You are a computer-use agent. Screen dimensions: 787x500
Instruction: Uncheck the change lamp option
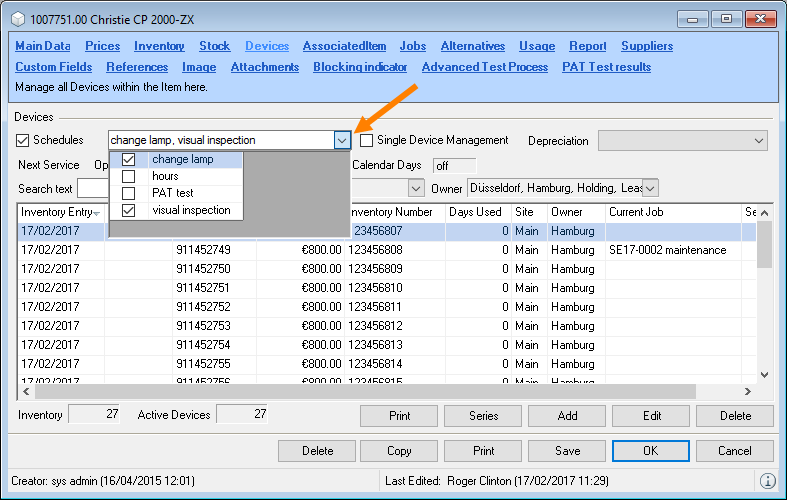click(x=128, y=159)
